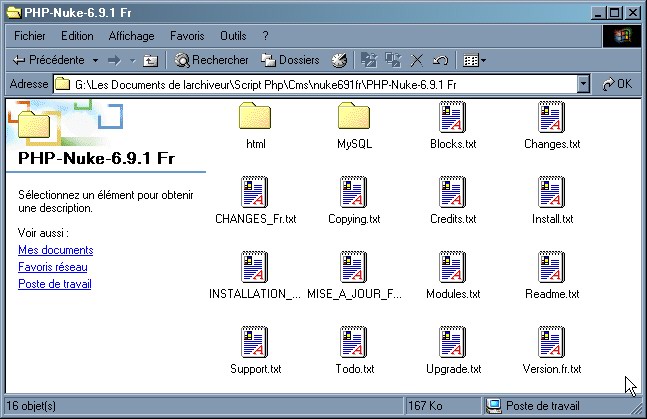647x419 pixels.
Task: Go up one folder level
Action: point(151,61)
